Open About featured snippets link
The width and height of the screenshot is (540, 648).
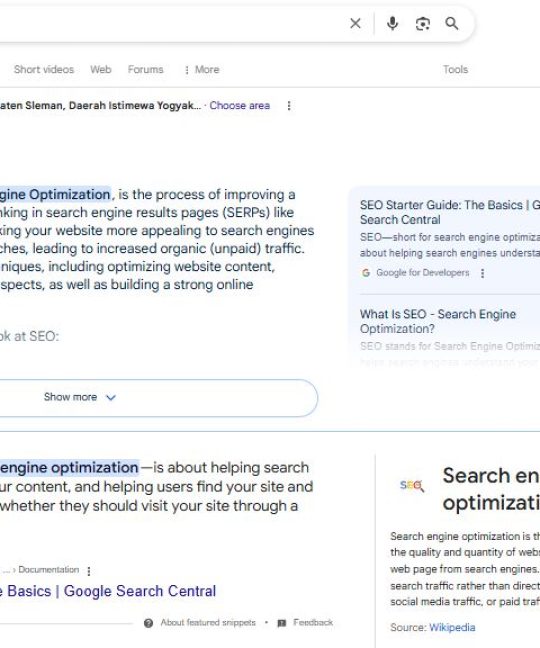(x=208, y=622)
